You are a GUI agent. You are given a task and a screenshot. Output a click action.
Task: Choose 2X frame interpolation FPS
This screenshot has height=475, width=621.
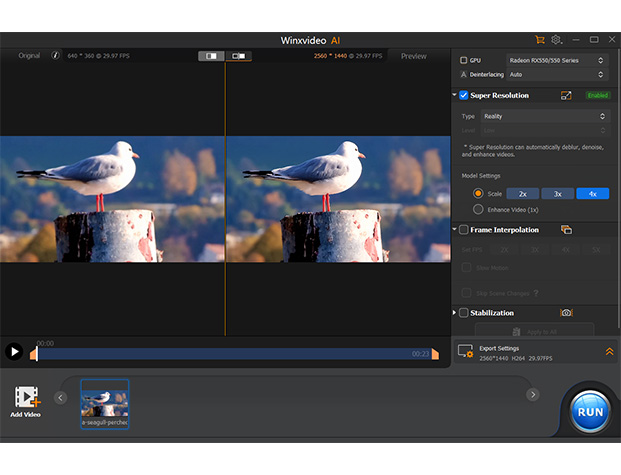coord(504,250)
